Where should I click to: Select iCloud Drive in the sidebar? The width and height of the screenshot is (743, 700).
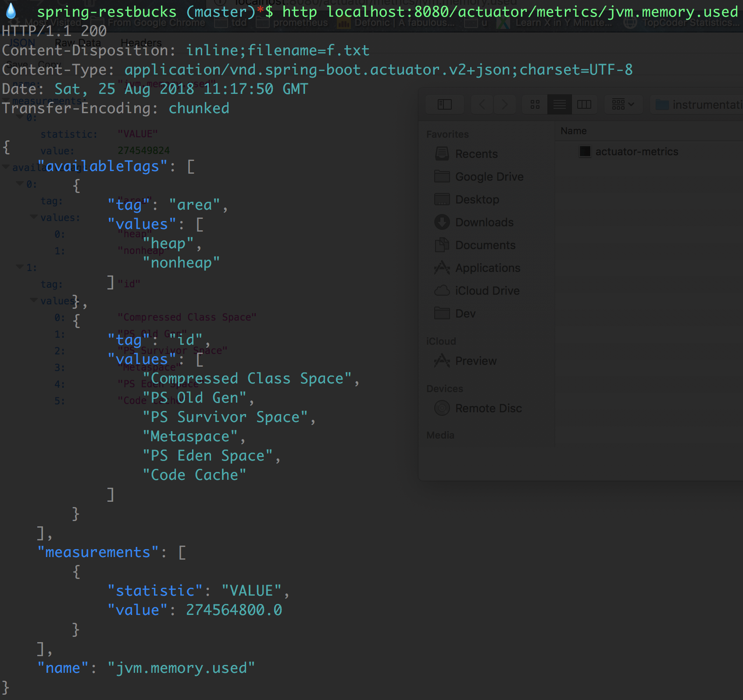coord(487,291)
